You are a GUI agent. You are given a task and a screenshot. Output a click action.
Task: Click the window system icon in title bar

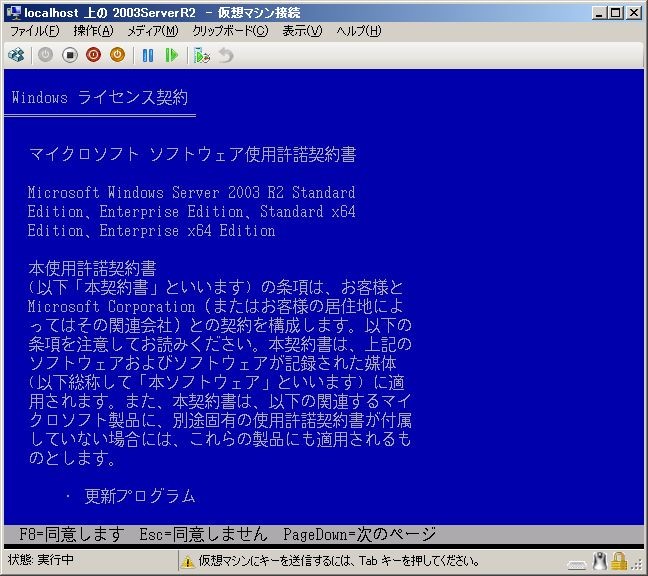click(14, 12)
